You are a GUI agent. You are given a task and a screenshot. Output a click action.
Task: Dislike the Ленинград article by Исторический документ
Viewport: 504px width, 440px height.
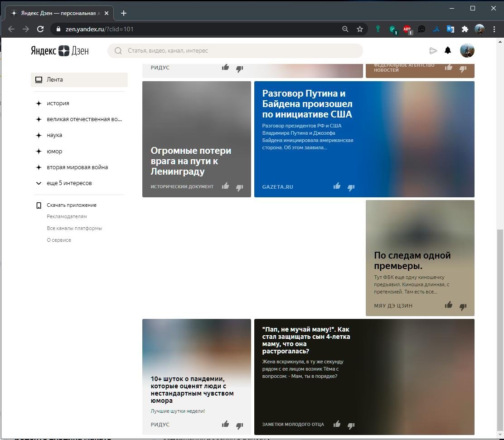point(239,187)
